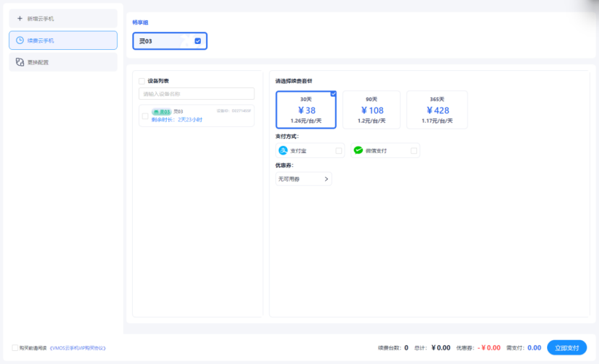Tick the 设备列表 select-all checkbox

pyautogui.click(x=142, y=81)
